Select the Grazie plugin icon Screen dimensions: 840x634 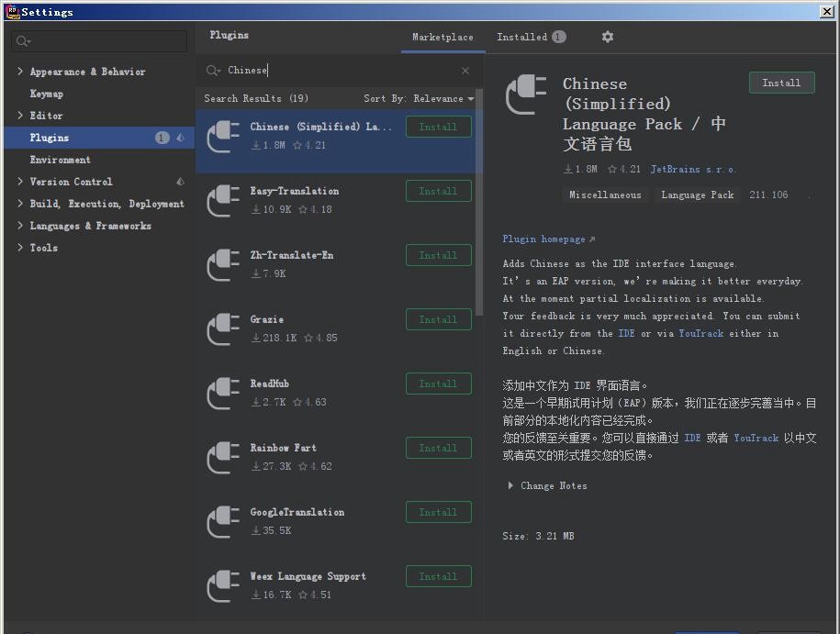click(x=223, y=329)
